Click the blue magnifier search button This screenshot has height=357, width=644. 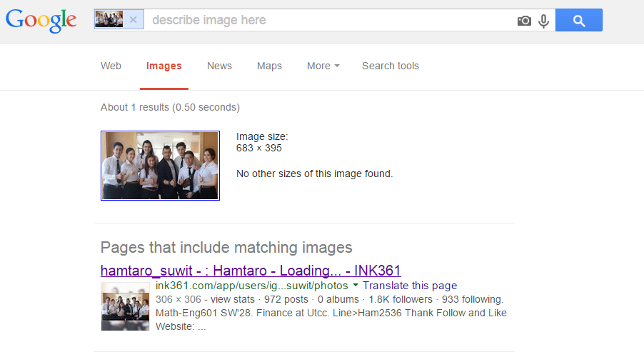[x=579, y=20]
